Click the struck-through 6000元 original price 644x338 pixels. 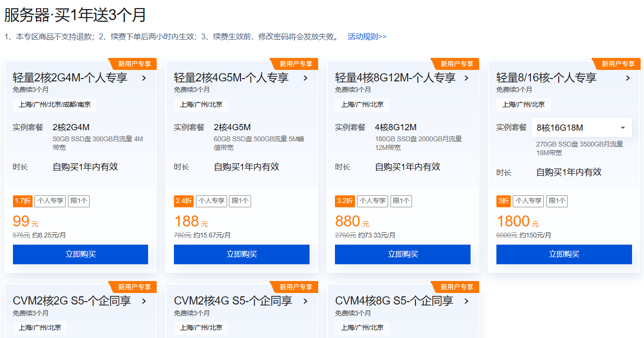507,235
